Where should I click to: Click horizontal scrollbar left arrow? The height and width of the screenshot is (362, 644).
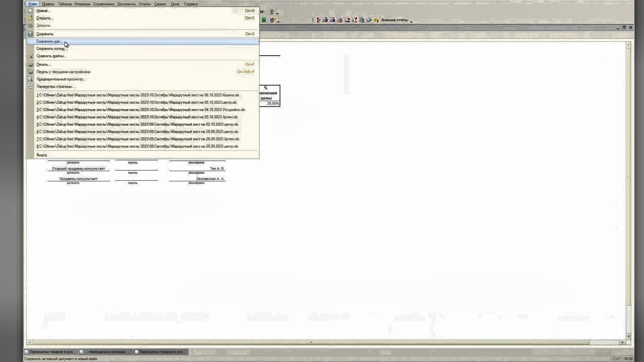click(x=30, y=342)
